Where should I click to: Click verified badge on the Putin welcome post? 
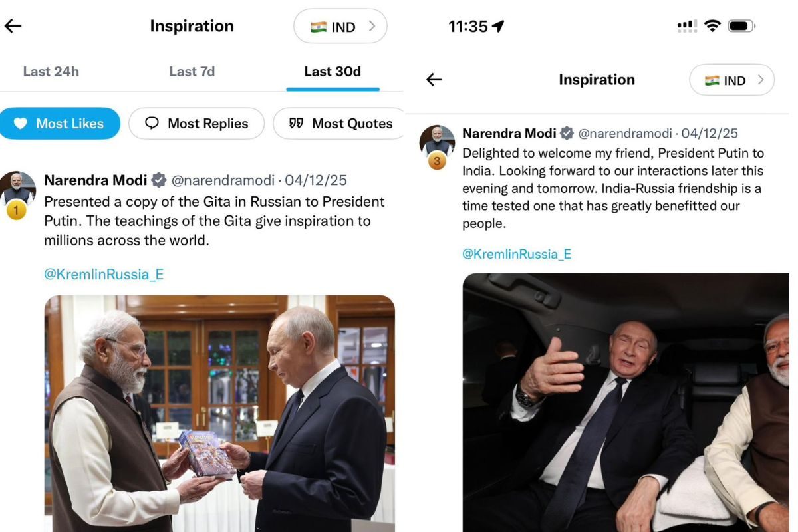point(567,133)
